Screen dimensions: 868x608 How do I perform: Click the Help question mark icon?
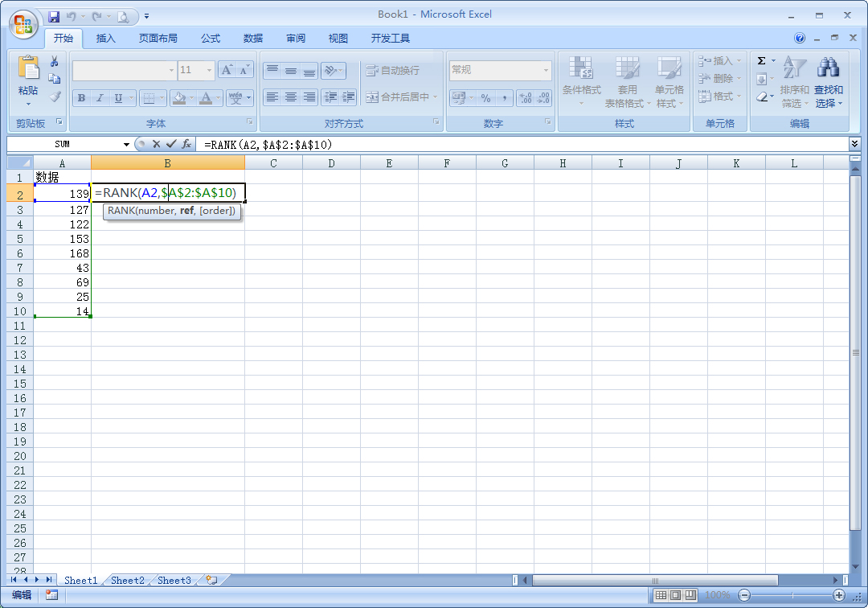[800, 38]
